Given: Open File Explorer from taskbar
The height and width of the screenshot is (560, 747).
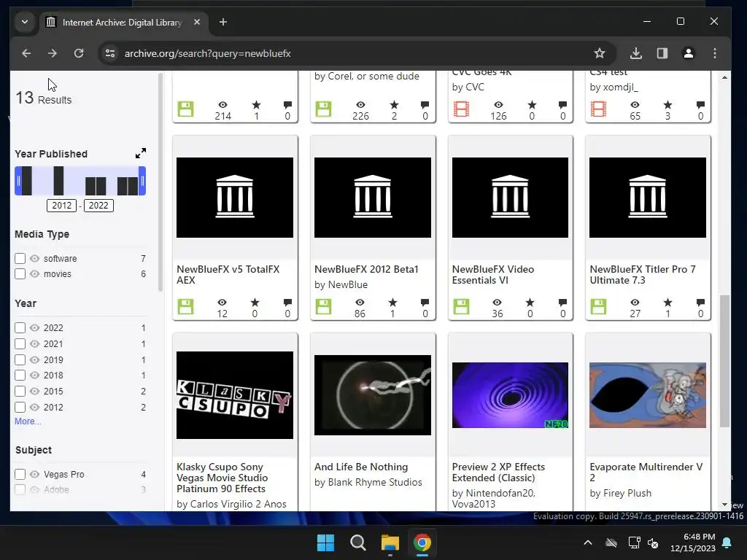Looking at the screenshot, I should pyautogui.click(x=390, y=542).
